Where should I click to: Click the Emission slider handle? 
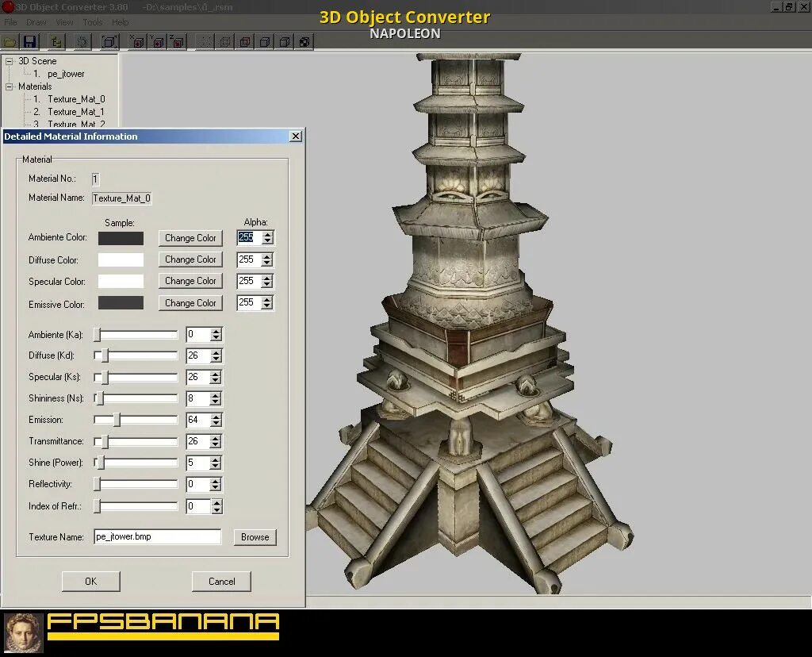[117, 420]
